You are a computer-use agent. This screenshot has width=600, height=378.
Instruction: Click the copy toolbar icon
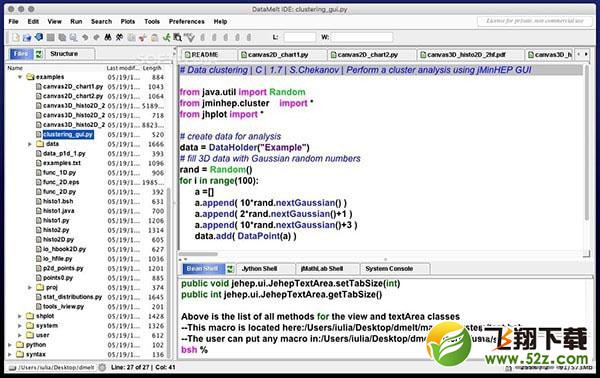pos(131,37)
